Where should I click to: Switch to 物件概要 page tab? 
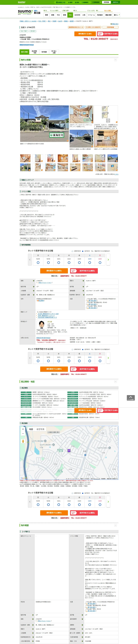(44, 52)
